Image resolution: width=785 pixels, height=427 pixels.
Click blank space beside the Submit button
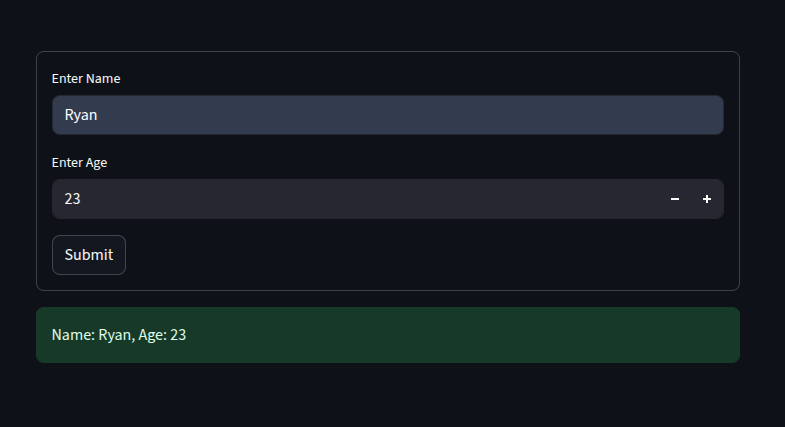[x=401, y=255]
